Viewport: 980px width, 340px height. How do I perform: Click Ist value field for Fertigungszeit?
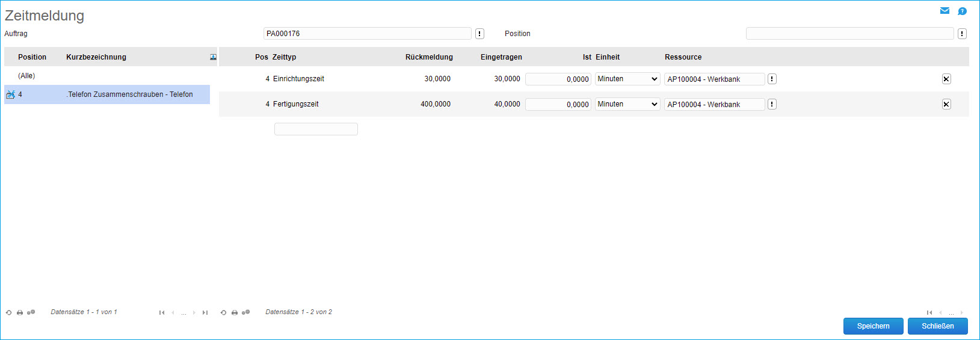coord(558,104)
